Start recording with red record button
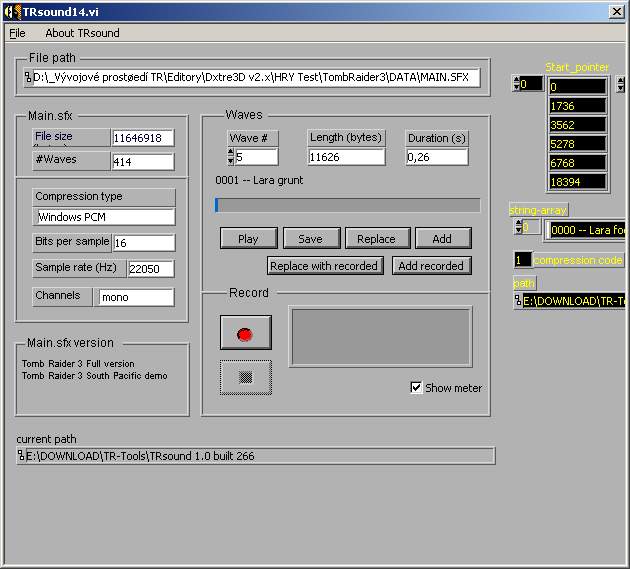Screen dimensions: 630x569 [245, 333]
